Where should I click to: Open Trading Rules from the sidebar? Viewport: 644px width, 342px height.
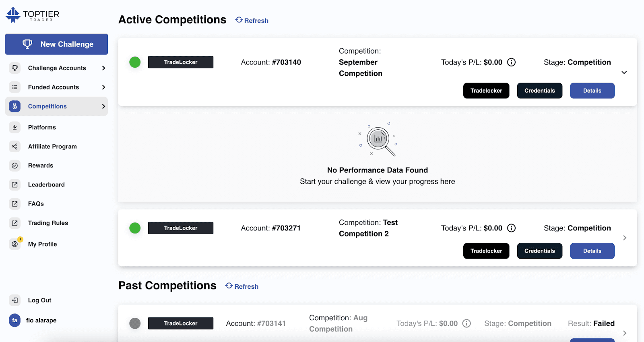[48, 223]
